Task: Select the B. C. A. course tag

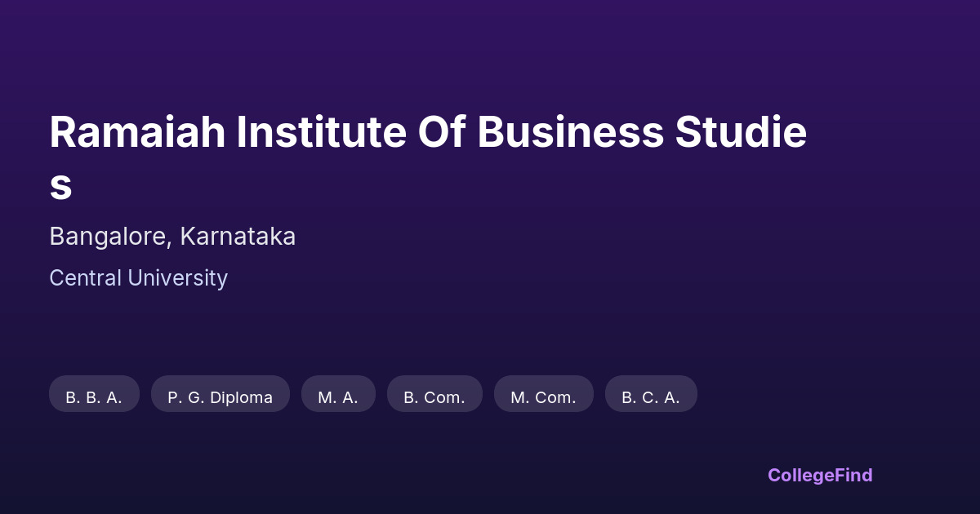Action: 651,397
